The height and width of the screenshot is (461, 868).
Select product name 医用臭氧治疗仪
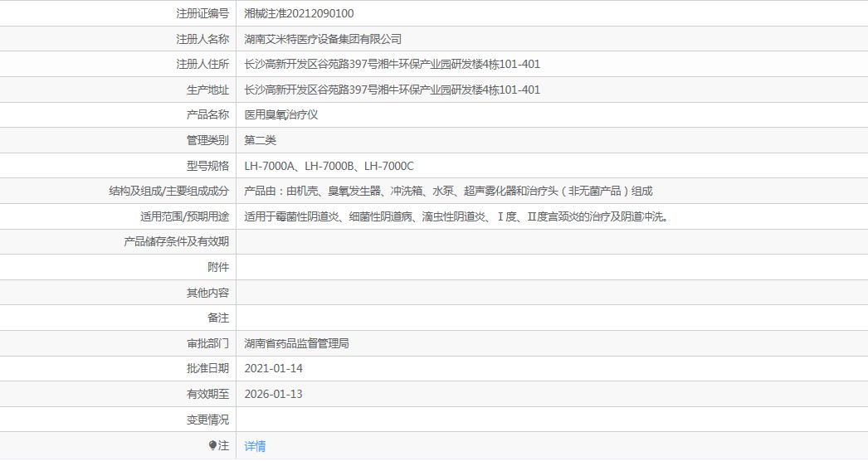[281, 114]
